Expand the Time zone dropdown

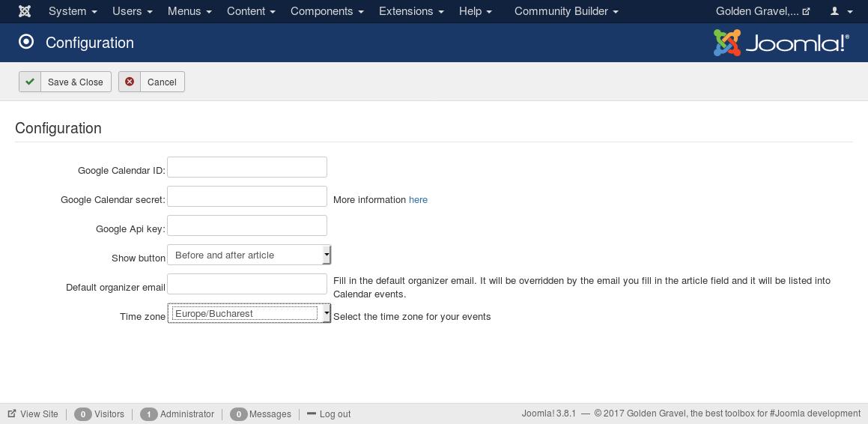coord(249,313)
